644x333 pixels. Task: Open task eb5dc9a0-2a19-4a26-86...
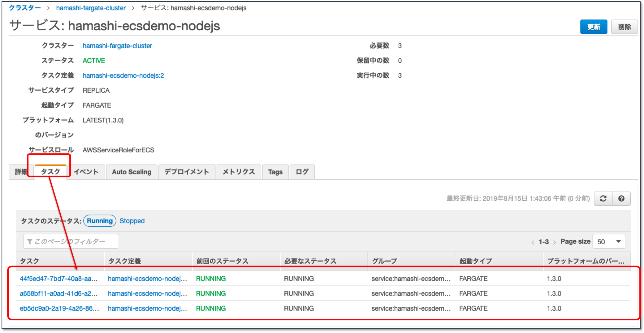59,308
